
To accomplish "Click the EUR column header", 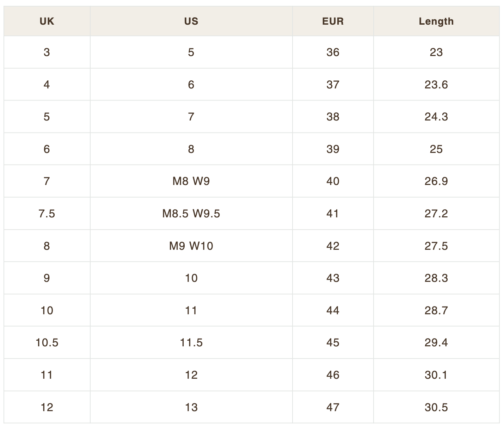I will coord(333,21).
